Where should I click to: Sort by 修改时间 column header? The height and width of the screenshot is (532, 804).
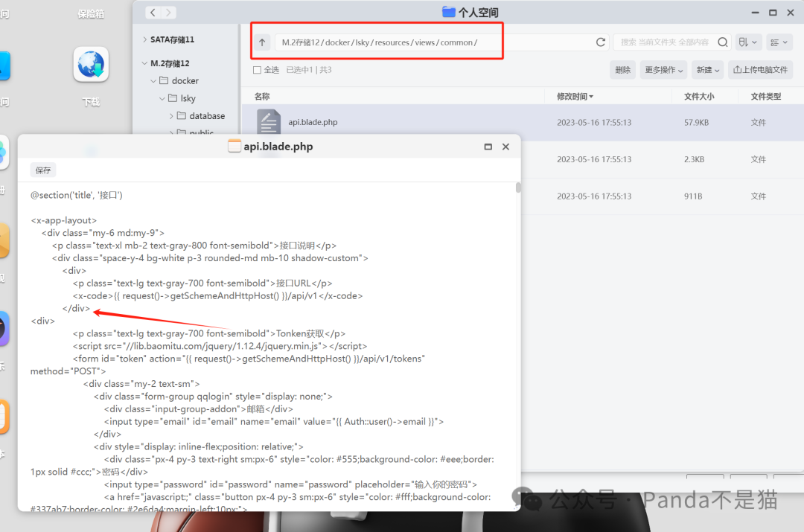pos(575,96)
